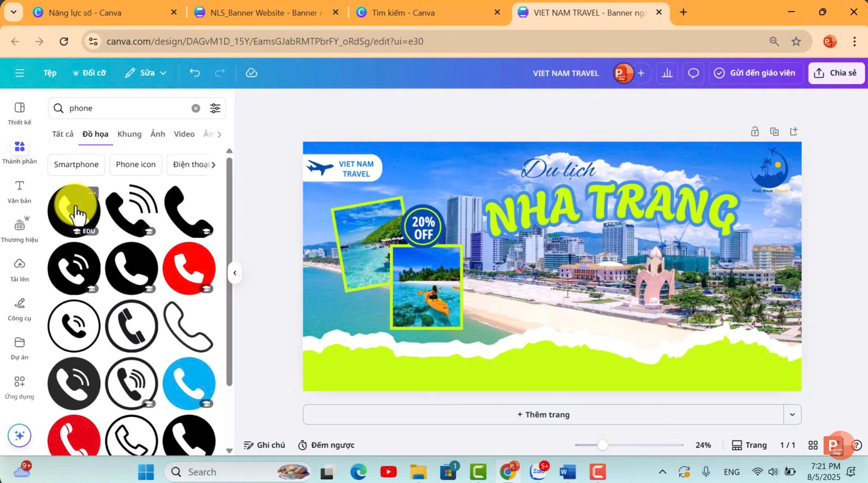Click the undo arrow icon

[195, 73]
